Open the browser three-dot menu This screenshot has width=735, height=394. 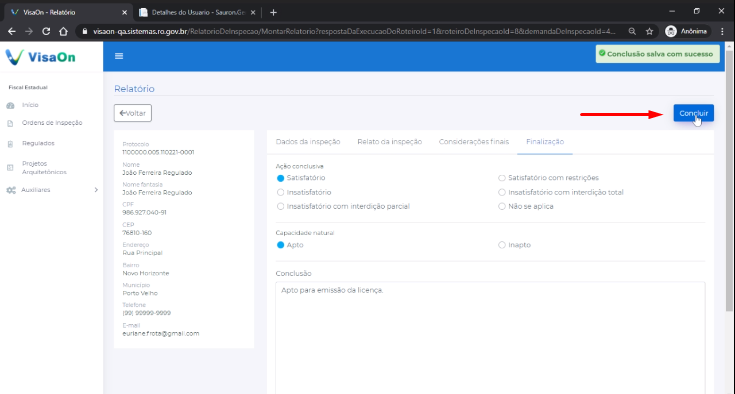point(722,31)
